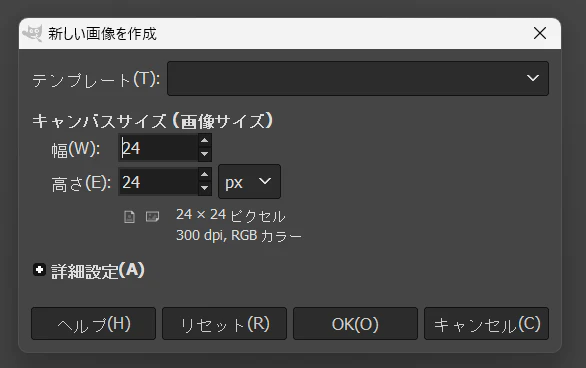Select the landscape orientation icon
Screen dimensions: 586x368
point(152,217)
